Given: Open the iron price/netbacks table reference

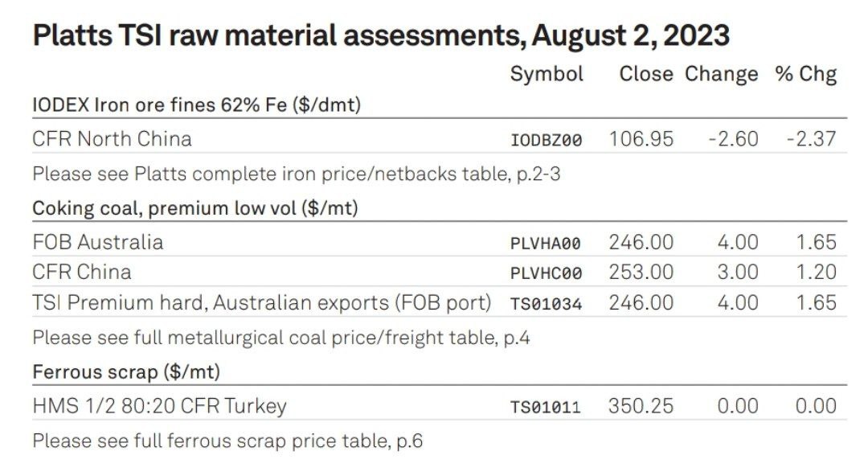Looking at the screenshot, I should [x=296, y=174].
